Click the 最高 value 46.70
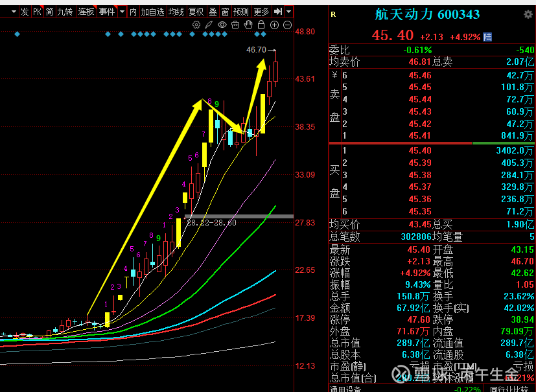 click(x=522, y=261)
